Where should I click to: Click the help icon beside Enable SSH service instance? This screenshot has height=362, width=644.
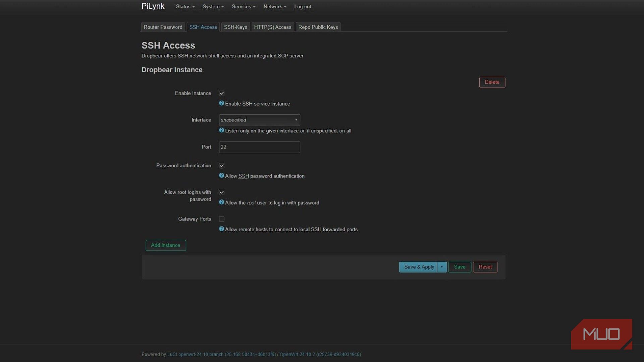[221, 103]
